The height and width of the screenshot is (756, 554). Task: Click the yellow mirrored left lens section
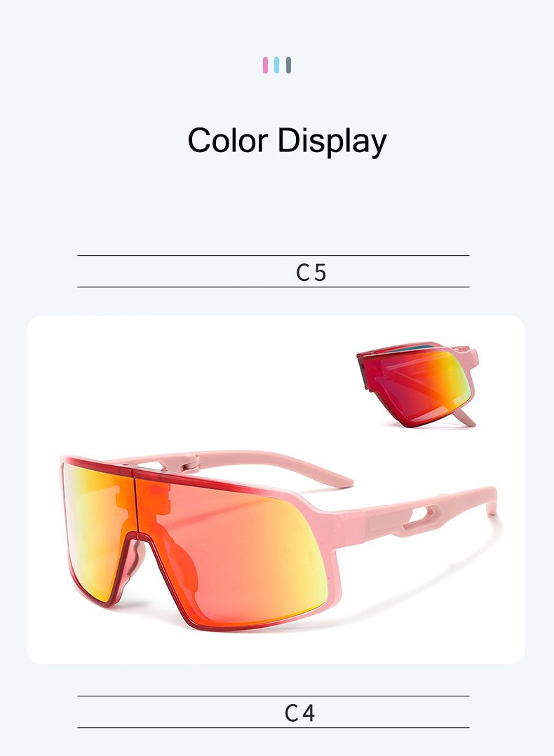point(97,530)
